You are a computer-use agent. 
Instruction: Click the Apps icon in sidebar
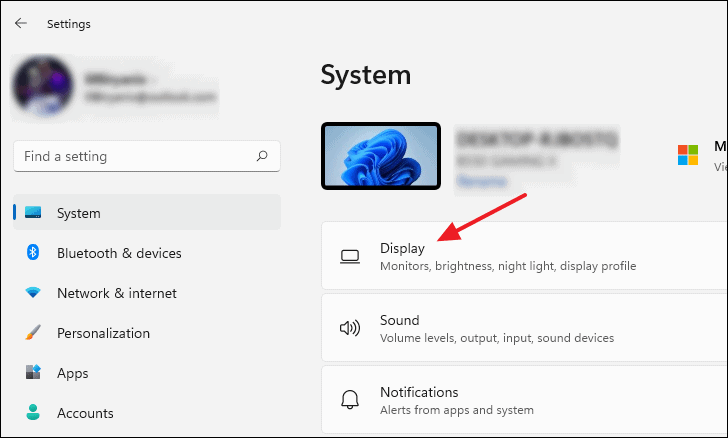(33, 372)
